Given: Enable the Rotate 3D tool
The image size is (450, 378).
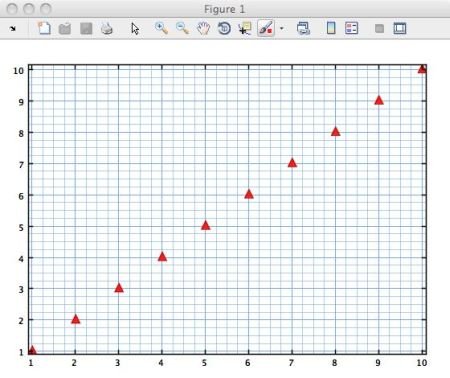Looking at the screenshot, I should (224, 28).
